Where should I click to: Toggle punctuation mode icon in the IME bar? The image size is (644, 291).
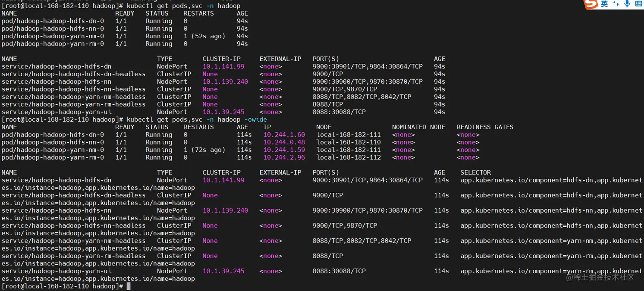616,4
